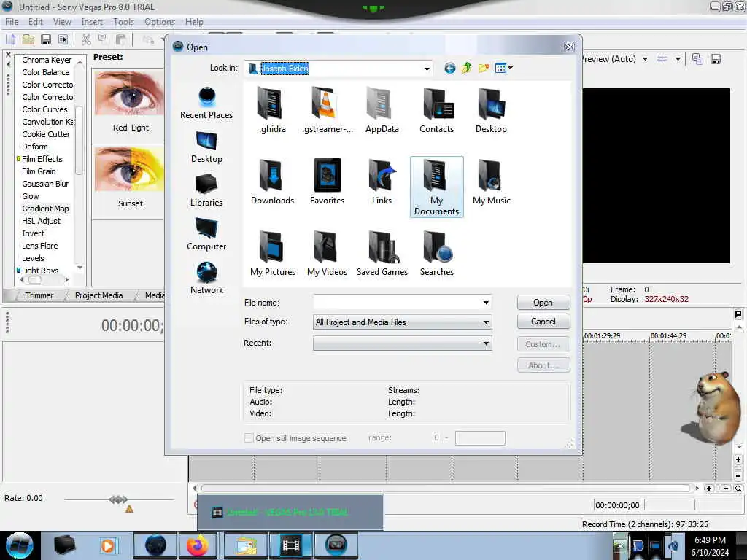
Task: Select the AppData folder
Action: click(x=382, y=111)
